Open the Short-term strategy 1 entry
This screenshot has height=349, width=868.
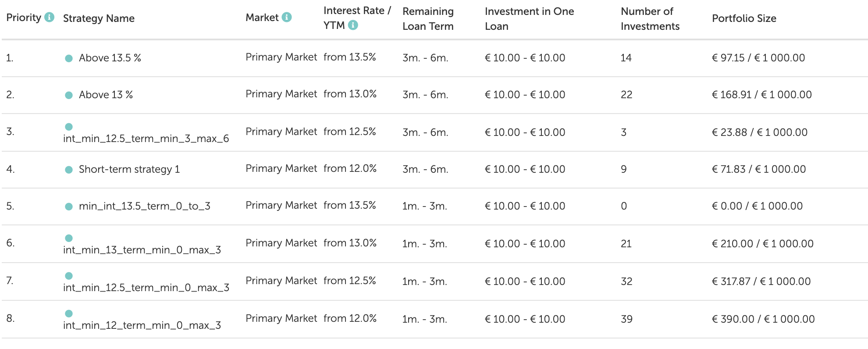click(129, 169)
